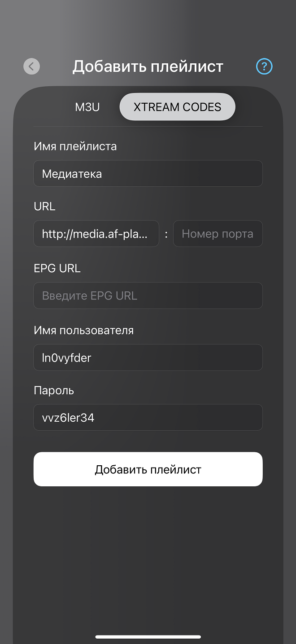Click the divider line beneath the tabs
The width and height of the screenshot is (296, 644).
(148, 126)
